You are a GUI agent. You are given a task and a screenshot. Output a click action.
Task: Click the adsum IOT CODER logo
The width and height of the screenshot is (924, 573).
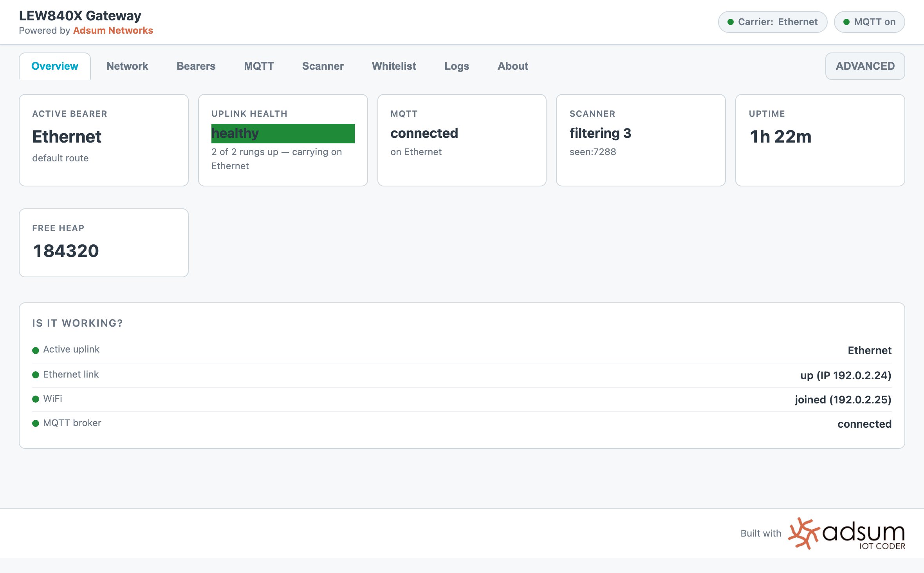(x=846, y=533)
